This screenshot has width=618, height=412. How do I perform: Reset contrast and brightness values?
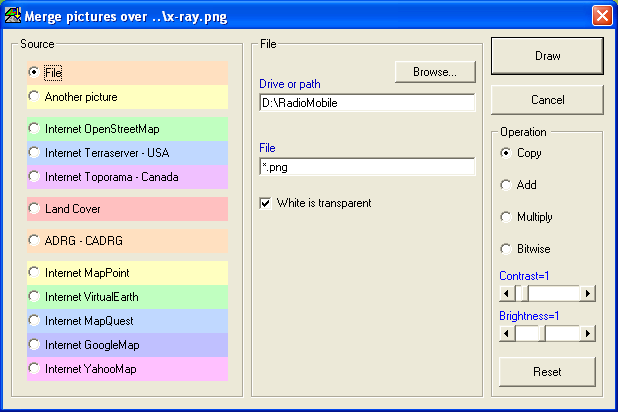[547, 372]
